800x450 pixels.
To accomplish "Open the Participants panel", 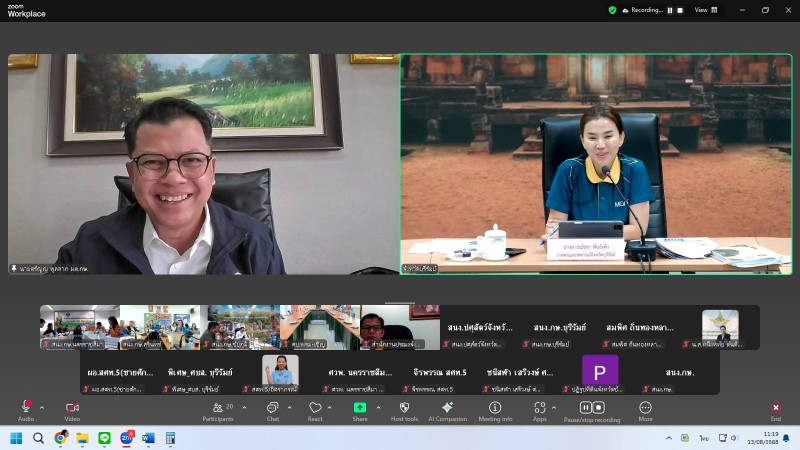I will click(217, 408).
